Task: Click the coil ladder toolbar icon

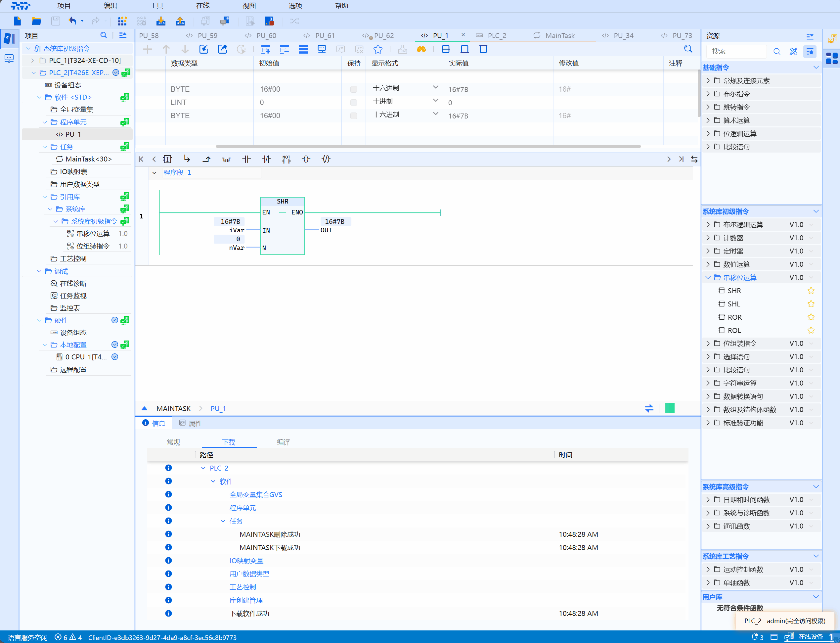Action: point(306,159)
